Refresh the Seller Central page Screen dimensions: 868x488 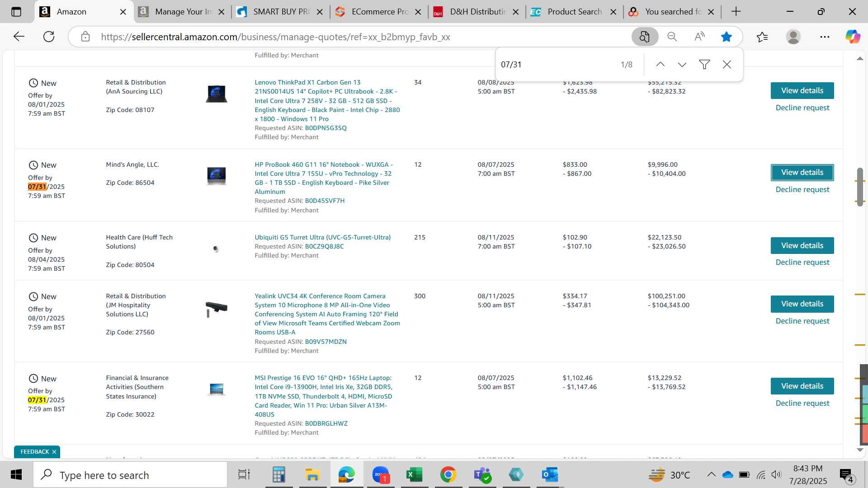49,37
